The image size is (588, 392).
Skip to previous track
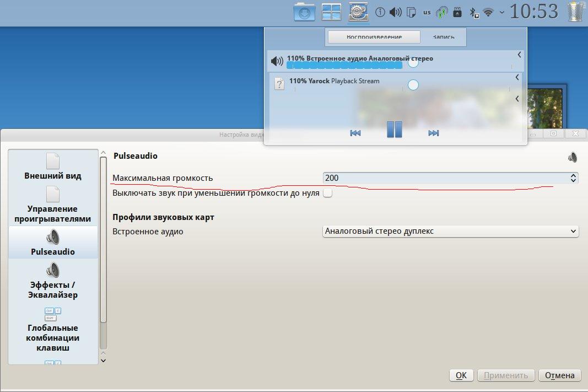355,133
